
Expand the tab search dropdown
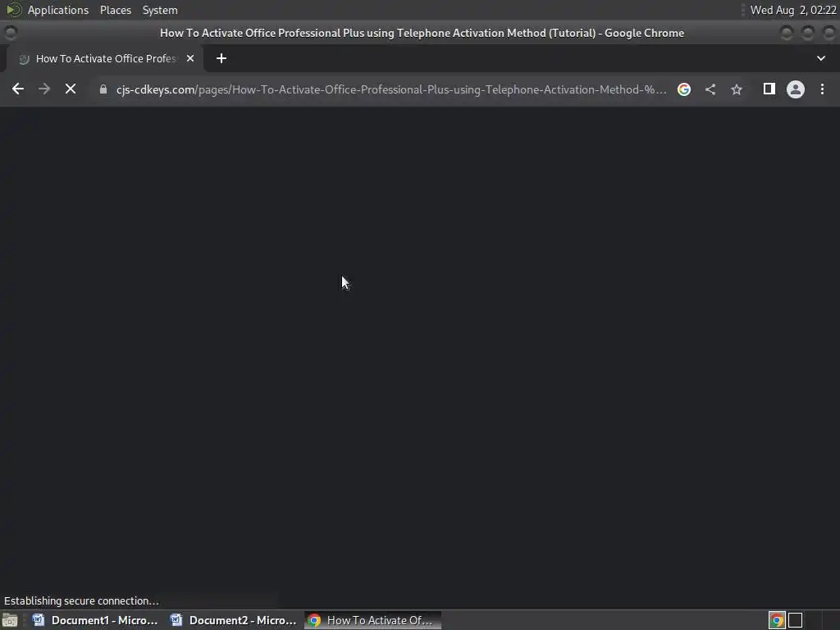[820, 58]
